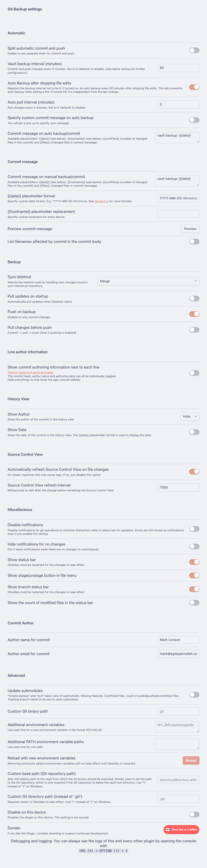Open the Sync Method dropdown

[x=148, y=281]
